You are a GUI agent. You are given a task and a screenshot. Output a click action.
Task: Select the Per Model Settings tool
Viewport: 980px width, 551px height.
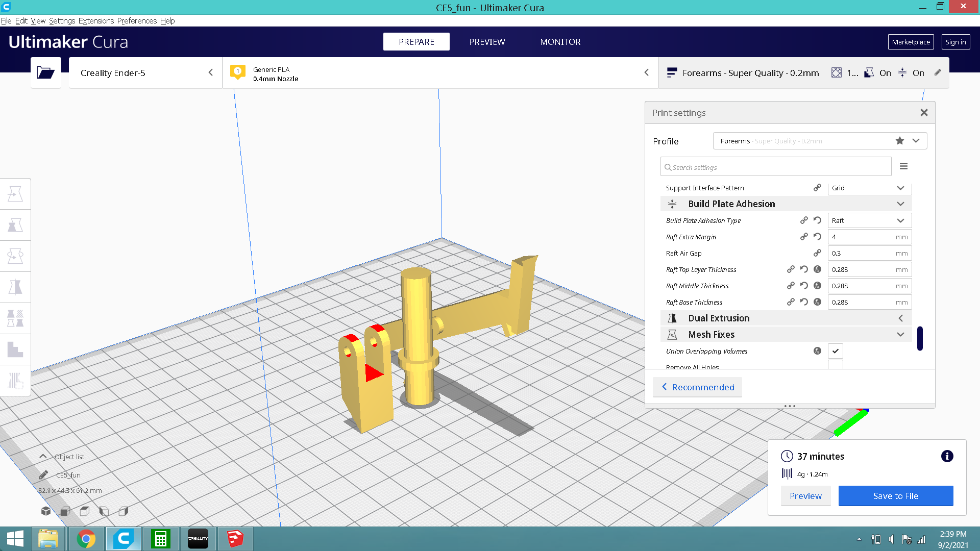click(15, 318)
